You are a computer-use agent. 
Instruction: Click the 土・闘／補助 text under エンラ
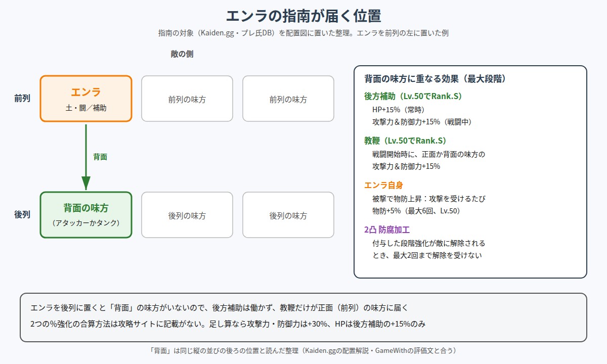point(86,108)
